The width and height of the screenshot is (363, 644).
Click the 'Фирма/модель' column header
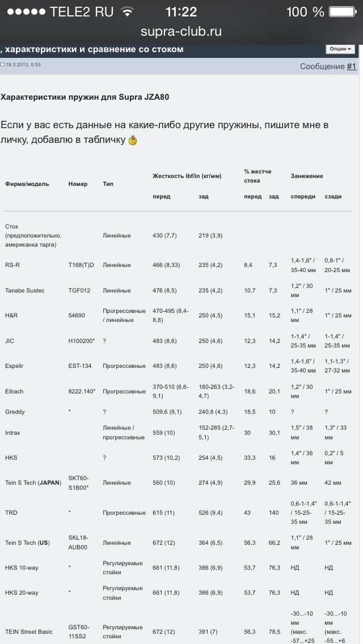(27, 184)
